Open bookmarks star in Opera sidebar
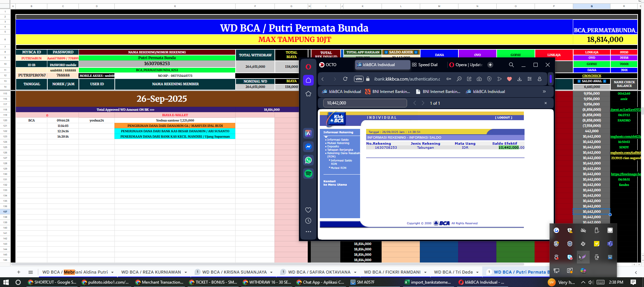Viewport: 644px width, 287px height. [308, 94]
